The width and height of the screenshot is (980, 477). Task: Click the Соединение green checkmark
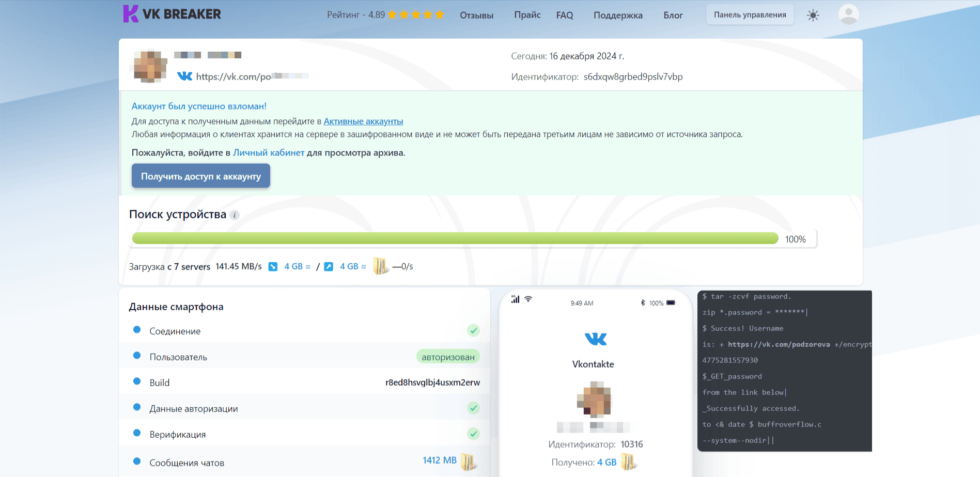473,330
